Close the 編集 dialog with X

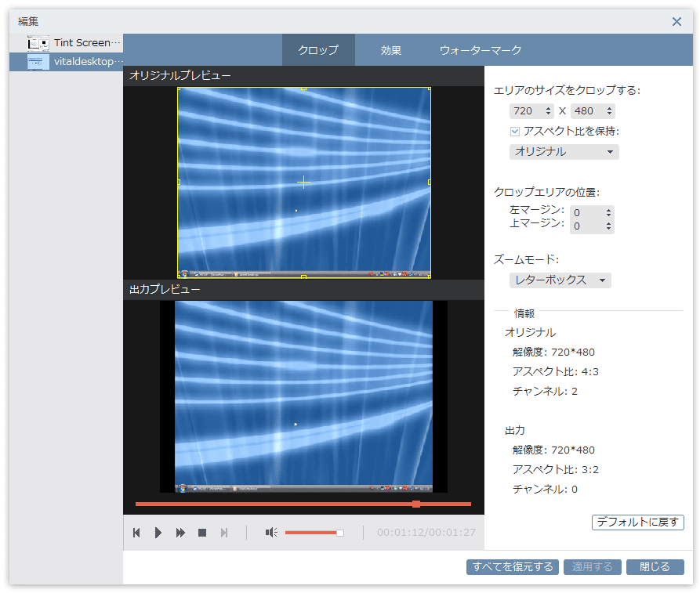click(x=676, y=21)
